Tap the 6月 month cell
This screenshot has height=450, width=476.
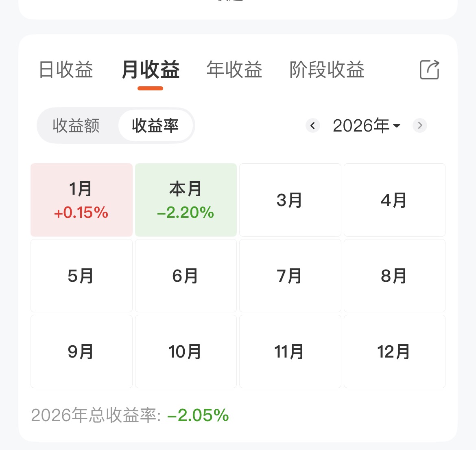(186, 276)
